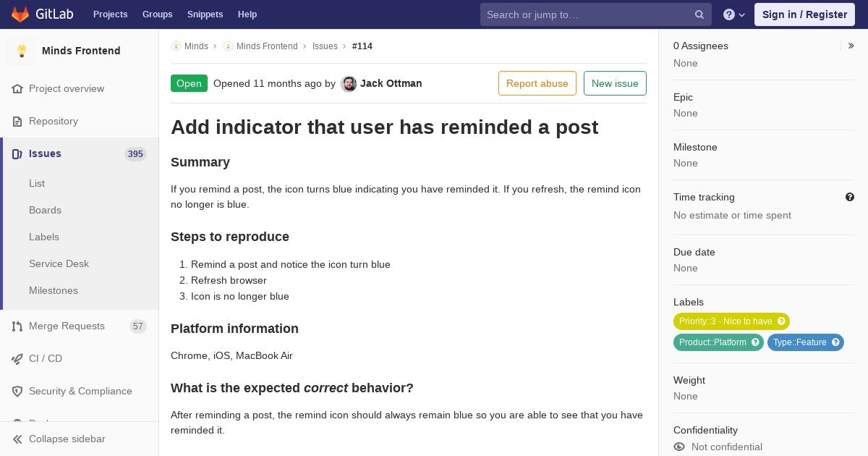Click the Security & Compliance shield icon
Screen dimensions: 868x456
pyautogui.click(x=17, y=391)
